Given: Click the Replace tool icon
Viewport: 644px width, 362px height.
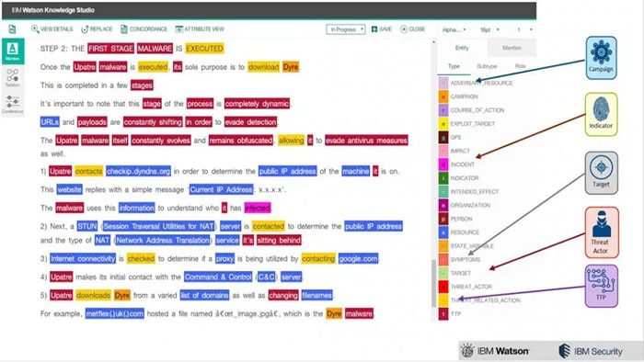Looking at the screenshot, I should pyautogui.click(x=85, y=29).
